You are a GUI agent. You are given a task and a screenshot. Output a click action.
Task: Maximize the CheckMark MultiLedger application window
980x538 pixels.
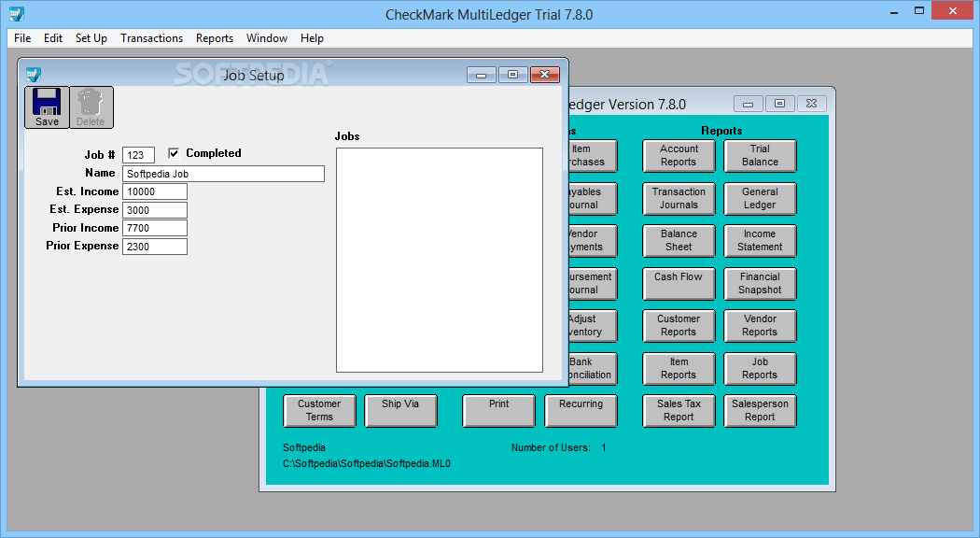[x=918, y=11]
